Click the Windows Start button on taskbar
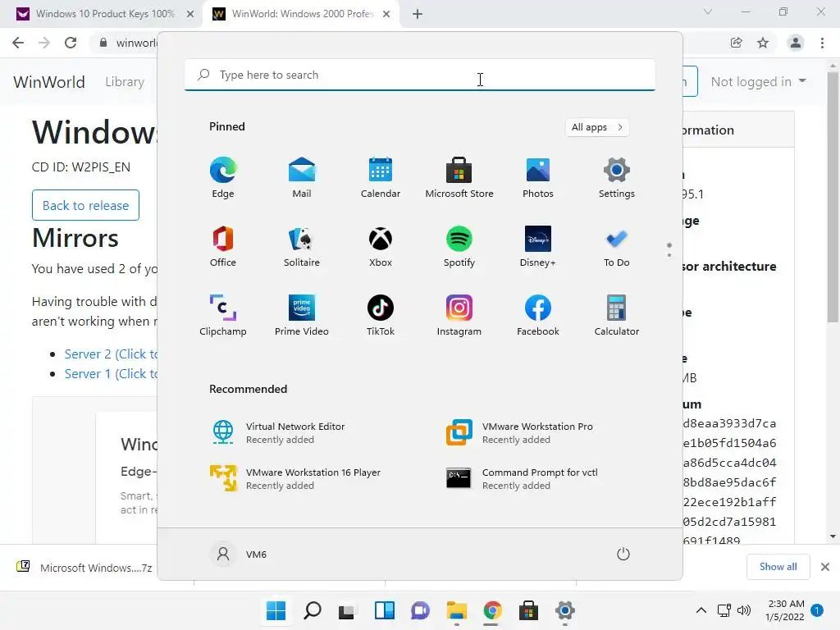 pyautogui.click(x=276, y=610)
